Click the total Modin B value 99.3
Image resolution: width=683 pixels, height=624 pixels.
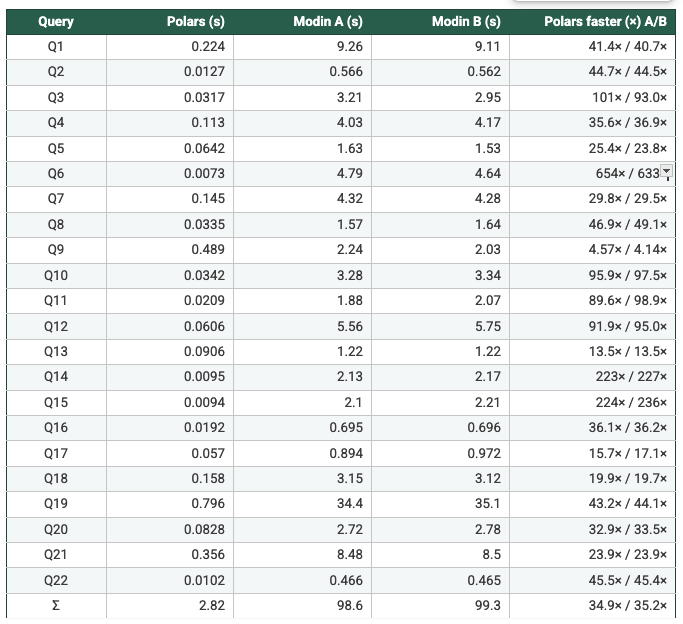(x=440, y=606)
